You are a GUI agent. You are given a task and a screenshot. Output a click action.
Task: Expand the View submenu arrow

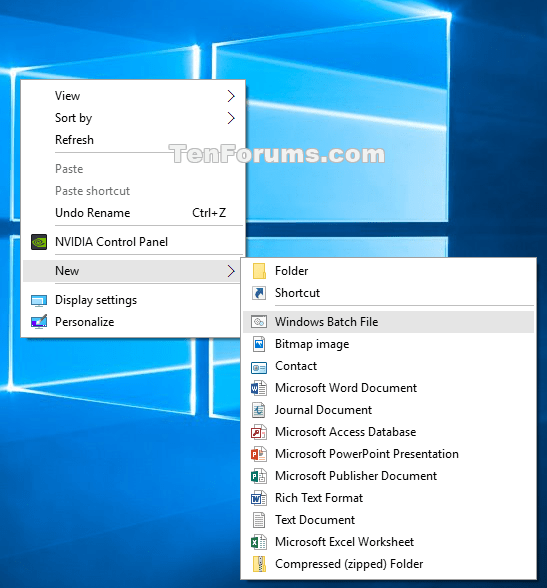tap(231, 96)
